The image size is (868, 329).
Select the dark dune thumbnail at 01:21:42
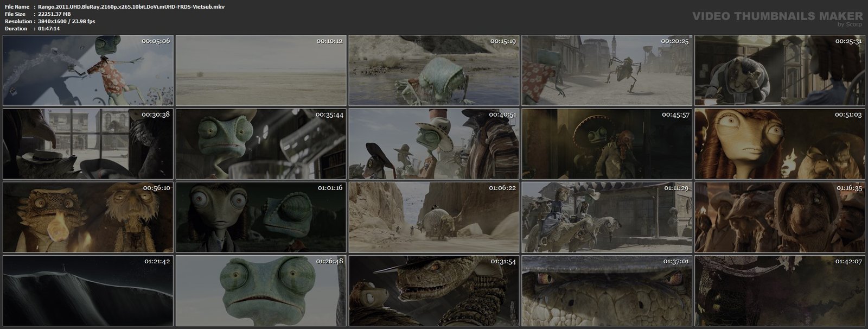pyautogui.click(x=88, y=290)
